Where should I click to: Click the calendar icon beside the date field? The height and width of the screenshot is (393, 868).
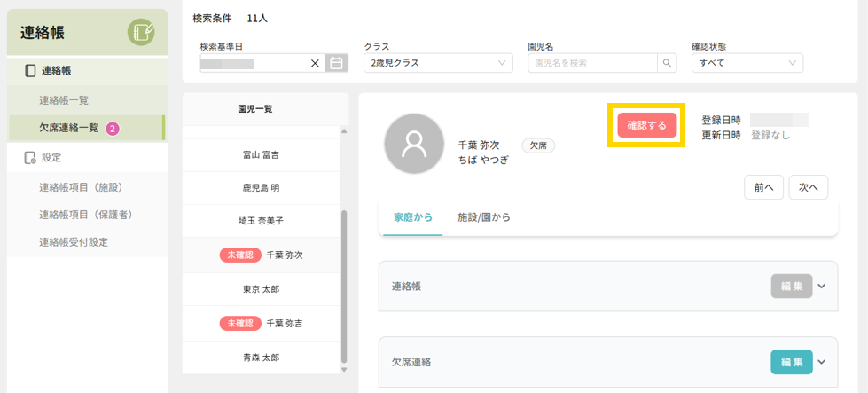(336, 63)
